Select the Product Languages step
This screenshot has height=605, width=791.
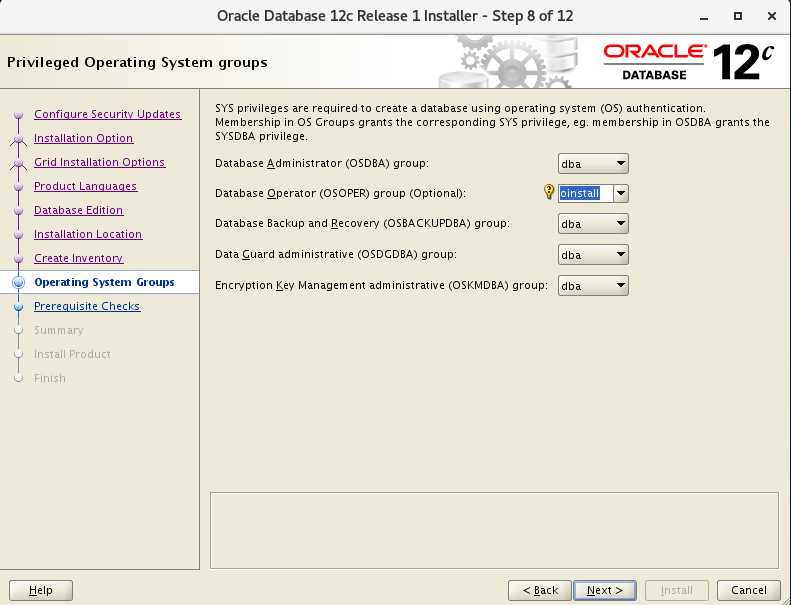tap(85, 186)
